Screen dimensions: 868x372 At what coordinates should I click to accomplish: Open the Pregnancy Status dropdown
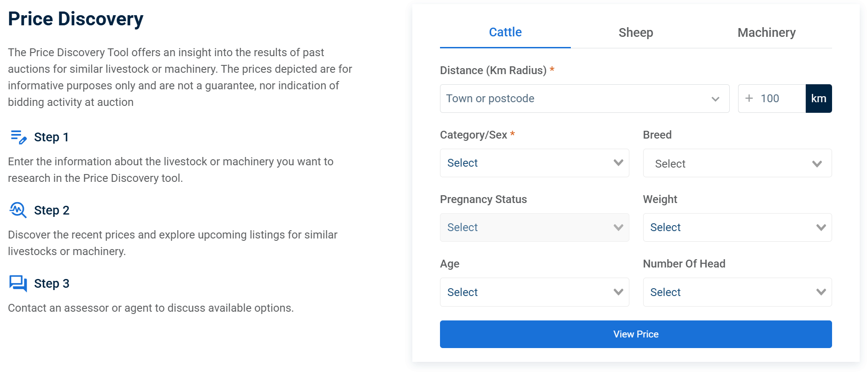(x=534, y=227)
